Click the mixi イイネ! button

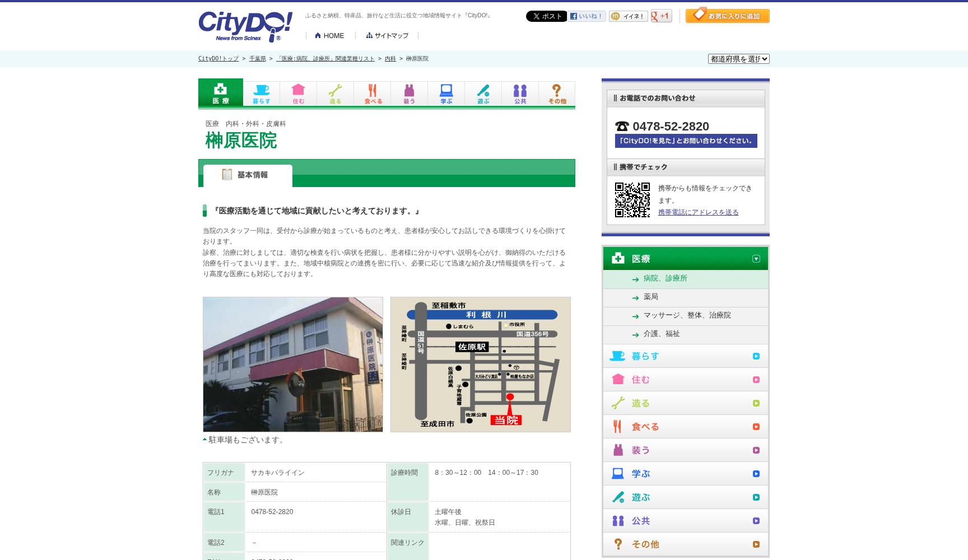[x=629, y=16]
